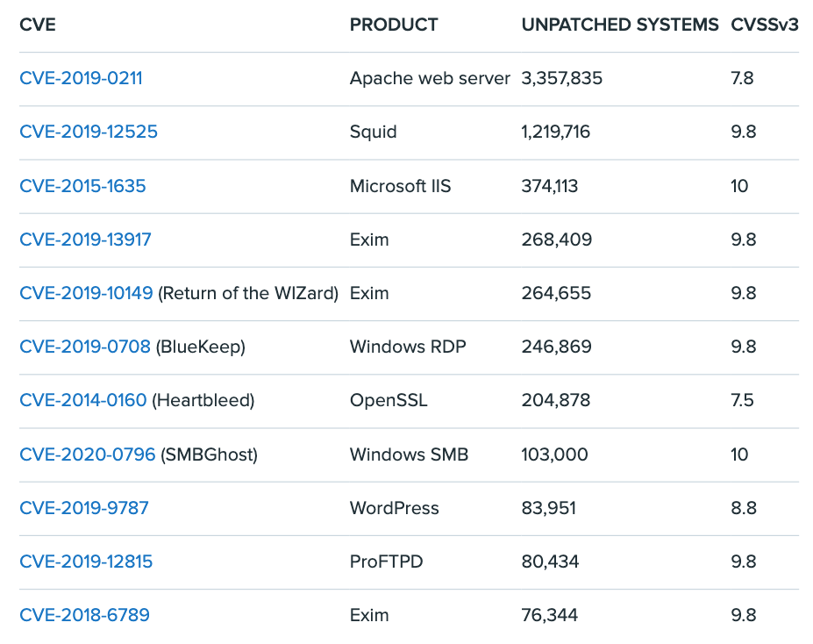Click the UNPATCHED SYSTEMS column header

(x=619, y=25)
